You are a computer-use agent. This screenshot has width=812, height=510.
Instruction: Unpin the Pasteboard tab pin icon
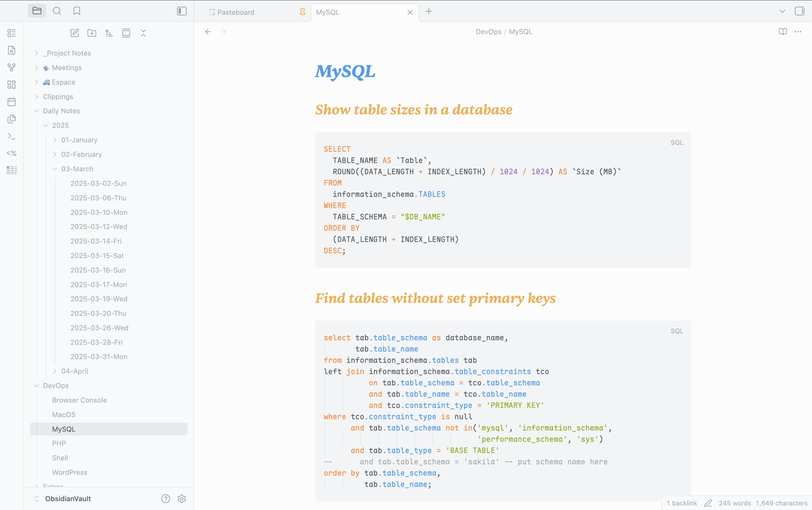[x=302, y=12]
